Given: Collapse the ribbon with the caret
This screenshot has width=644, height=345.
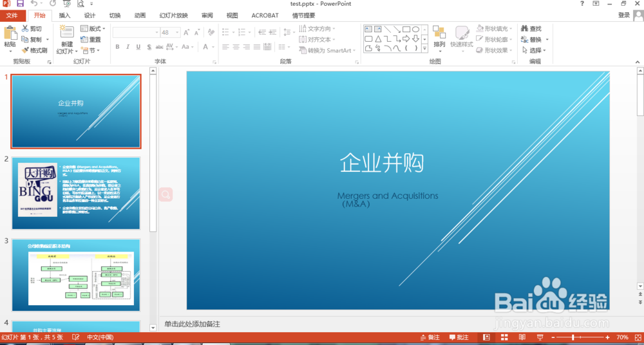Looking at the screenshot, I should click(x=638, y=62).
